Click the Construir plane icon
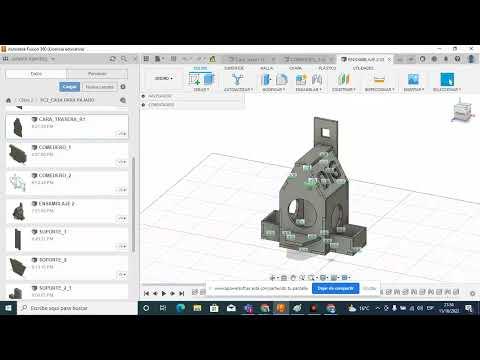The width and height of the screenshot is (480, 360). point(343,79)
